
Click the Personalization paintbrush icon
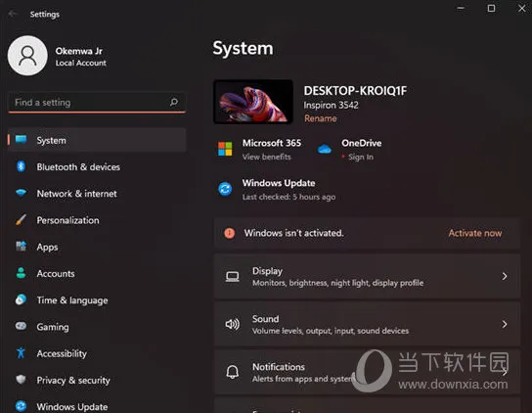point(22,219)
